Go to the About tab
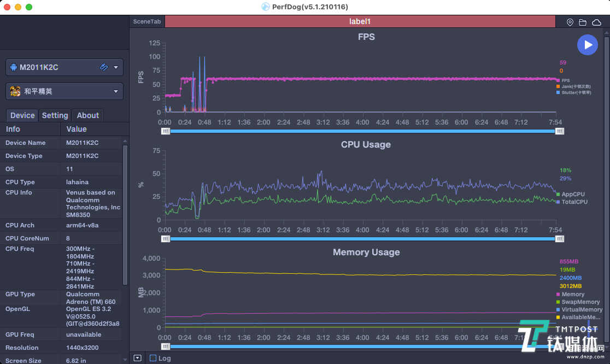The image size is (610, 364). click(x=87, y=115)
